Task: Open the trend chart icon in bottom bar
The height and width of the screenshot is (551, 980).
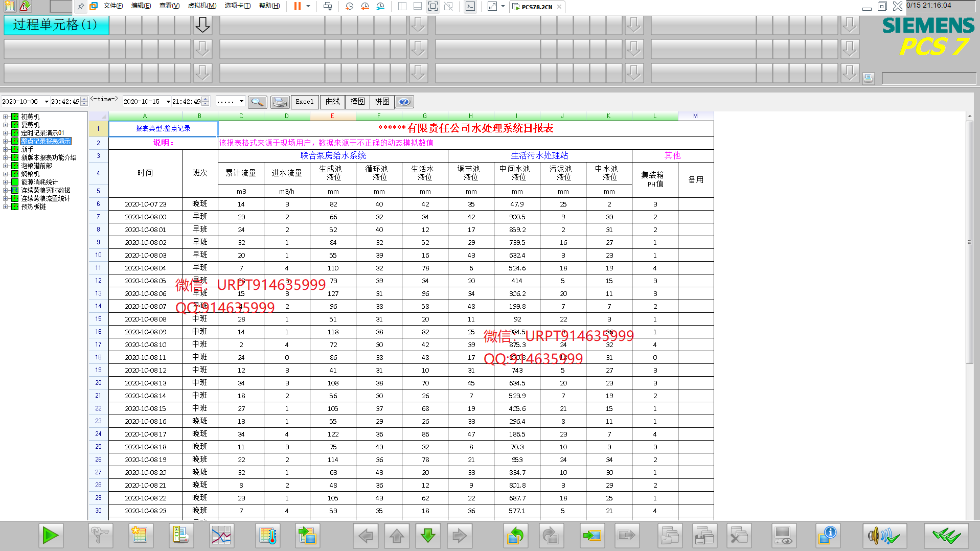Action: [x=221, y=536]
